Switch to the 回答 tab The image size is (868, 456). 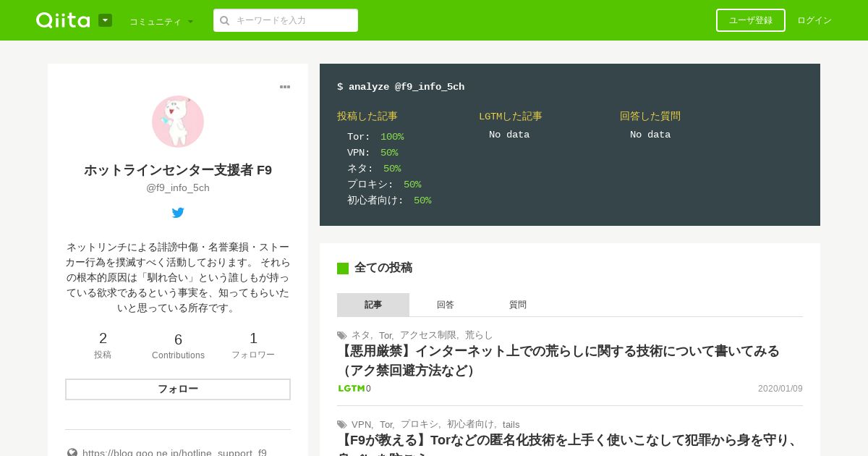click(446, 305)
